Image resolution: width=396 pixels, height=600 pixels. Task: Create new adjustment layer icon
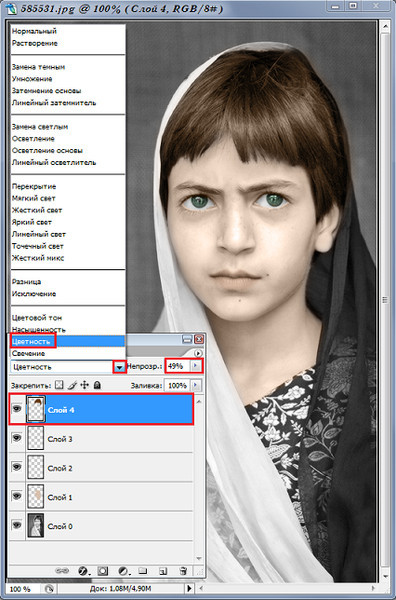pyautogui.click(x=124, y=571)
